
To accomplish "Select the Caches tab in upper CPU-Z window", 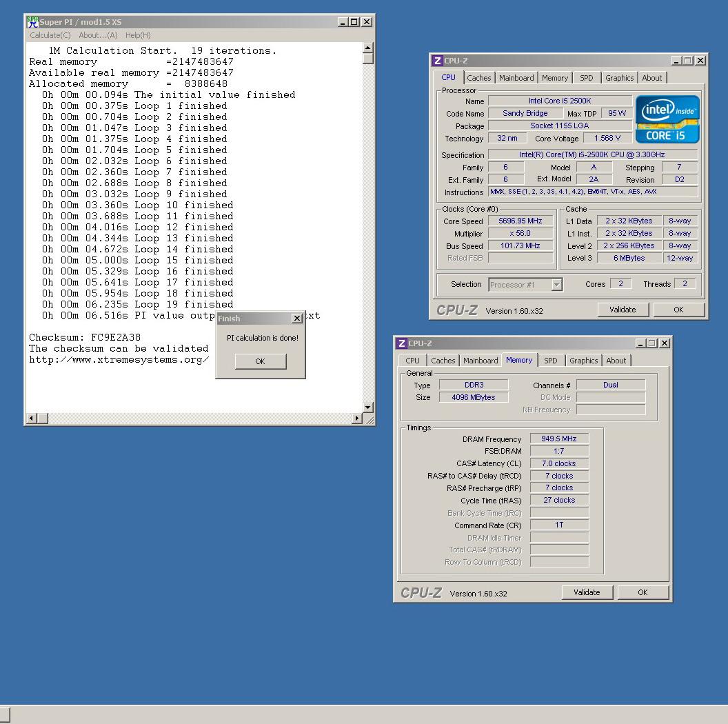I will pos(478,78).
